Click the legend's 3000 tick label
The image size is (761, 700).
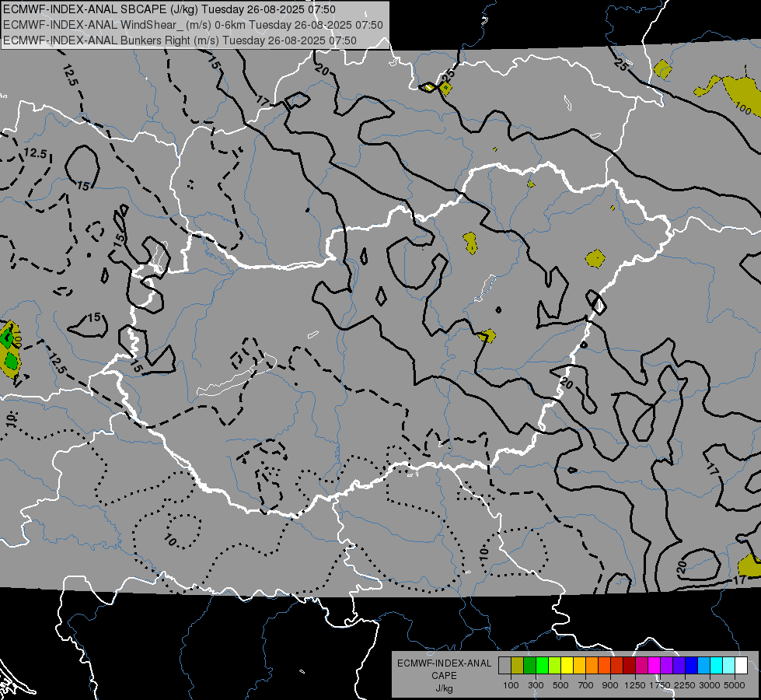pos(710,685)
